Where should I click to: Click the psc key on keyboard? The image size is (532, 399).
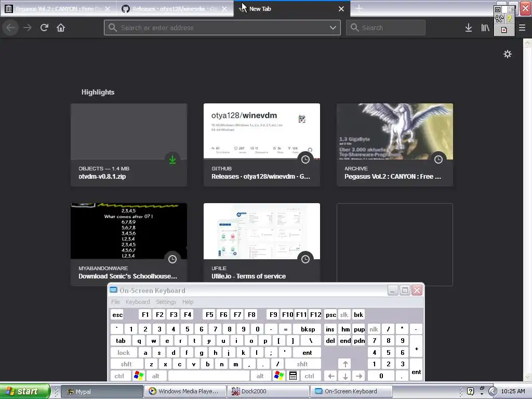pos(331,314)
